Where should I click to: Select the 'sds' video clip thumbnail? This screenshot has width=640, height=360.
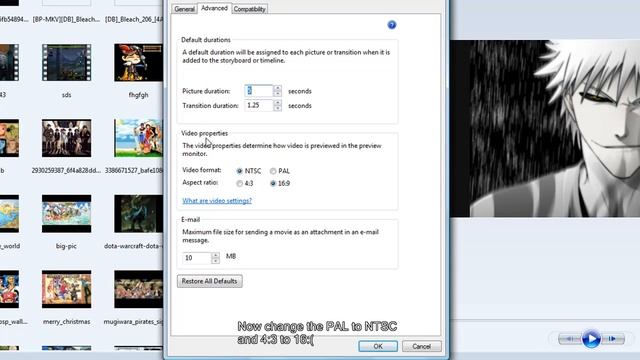pos(67,63)
